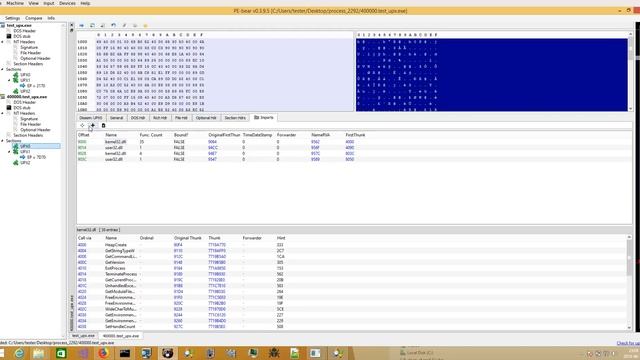Click the NameRVA value 9562

point(315,142)
